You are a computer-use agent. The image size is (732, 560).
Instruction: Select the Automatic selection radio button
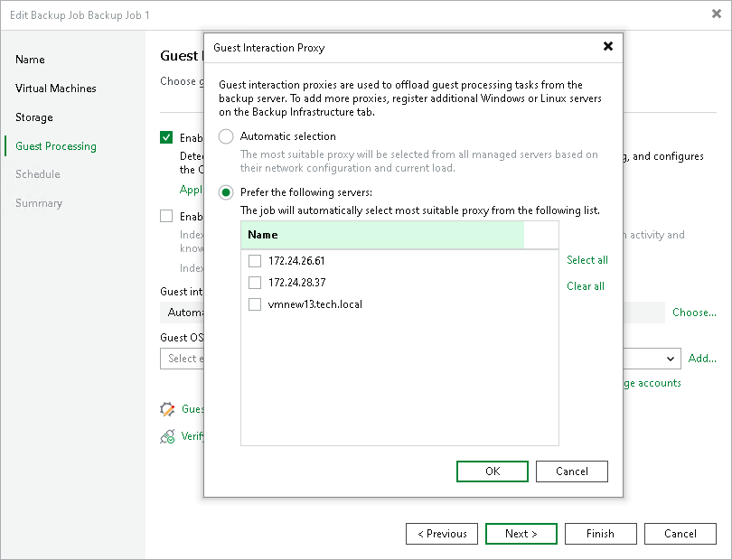pos(226,137)
